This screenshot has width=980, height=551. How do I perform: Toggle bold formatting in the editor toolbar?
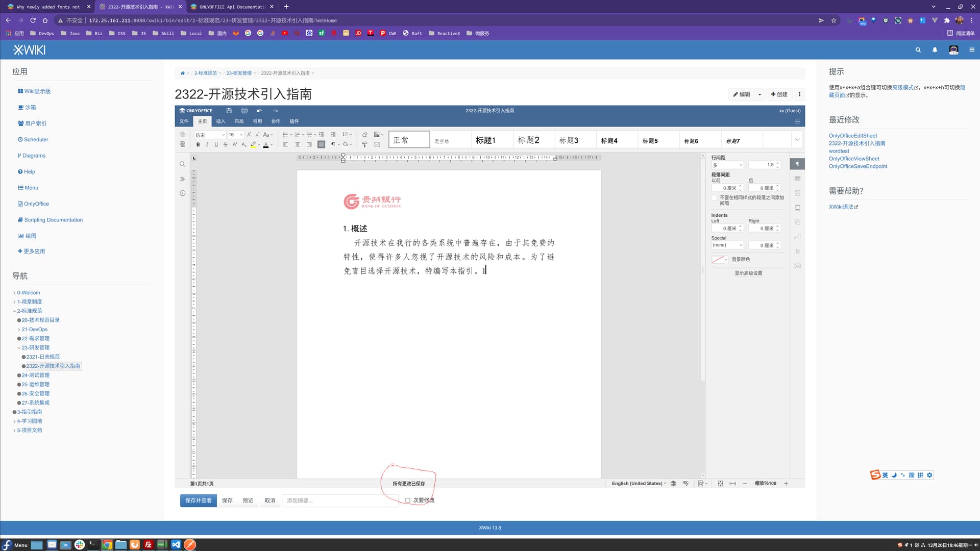coord(198,145)
